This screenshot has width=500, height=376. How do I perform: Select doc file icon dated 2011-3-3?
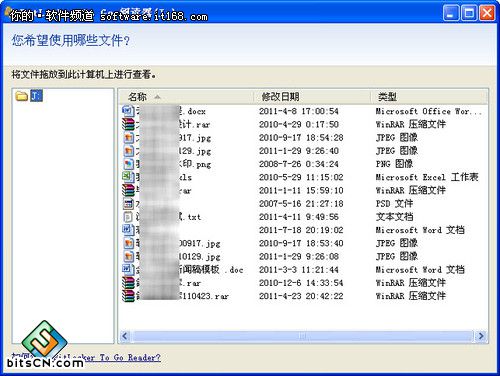click(128, 270)
